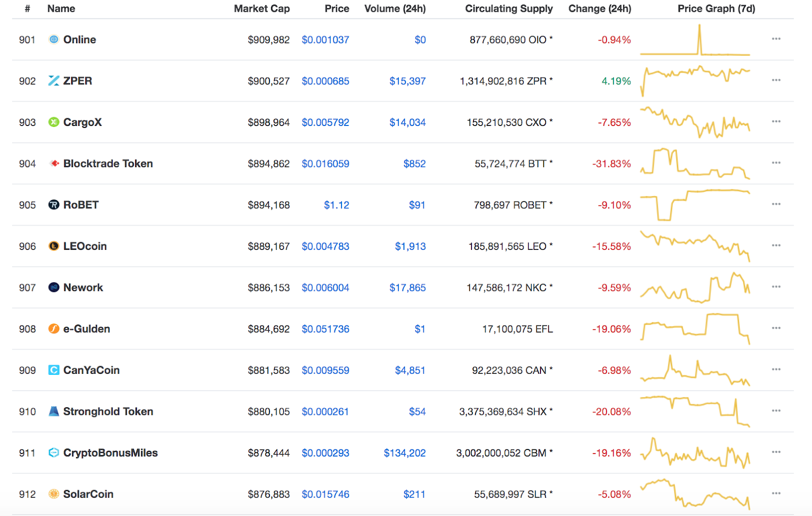Image resolution: width=812 pixels, height=516 pixels.
Task: Open more options for Online row
Action: [x=776, y=39]
